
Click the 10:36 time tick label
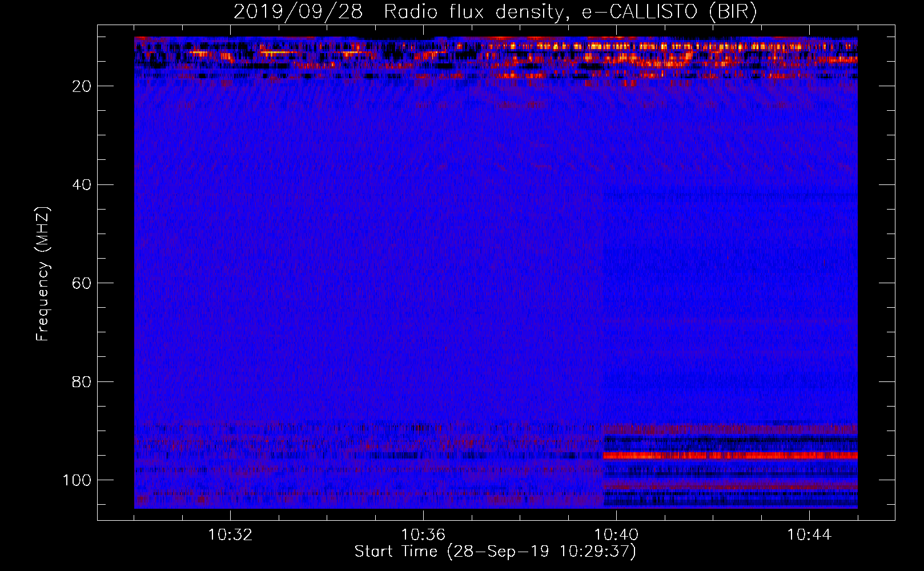coord(423,535)
